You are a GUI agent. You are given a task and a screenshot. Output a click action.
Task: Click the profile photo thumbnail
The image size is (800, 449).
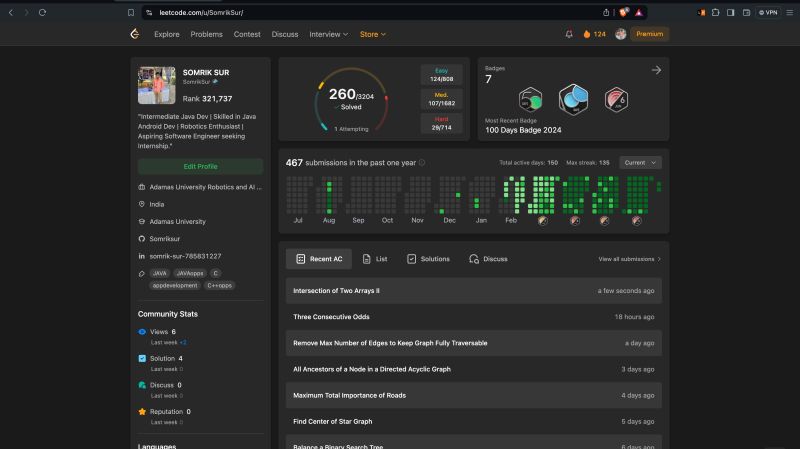click(x=157, y=85)
